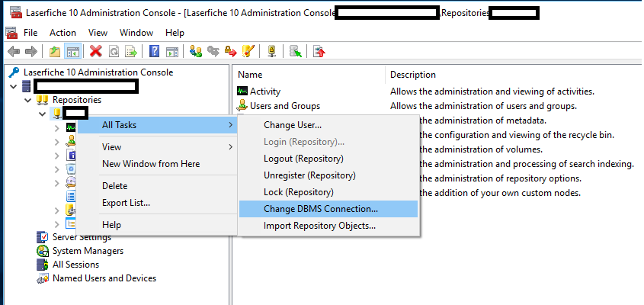The image size is (644, 305).
Task: Select Change DBMS Connection... in the submenu
Action: [328, 209]
